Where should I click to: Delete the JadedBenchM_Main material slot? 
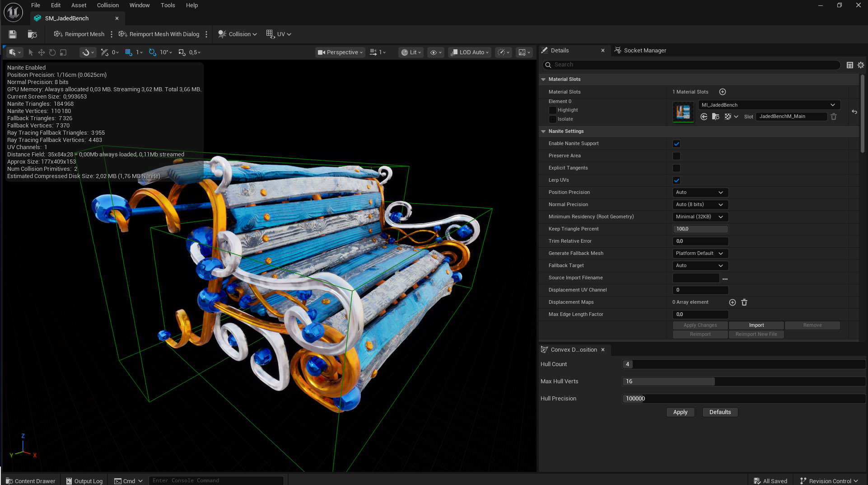pos(834,117)
